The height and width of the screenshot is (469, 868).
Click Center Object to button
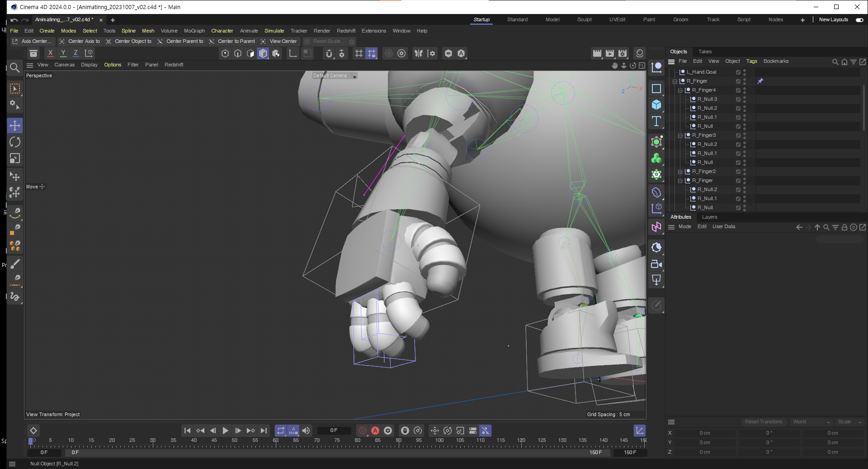pos(129,41)
